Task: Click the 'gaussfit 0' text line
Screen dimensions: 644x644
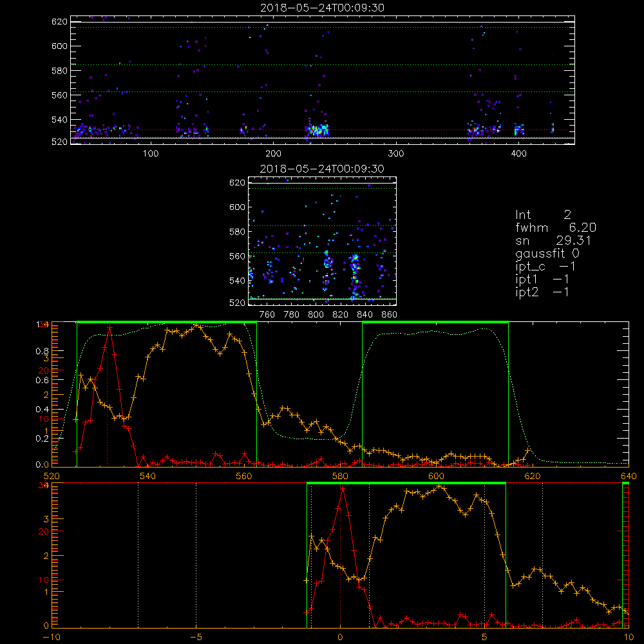Action: (547, 253)
